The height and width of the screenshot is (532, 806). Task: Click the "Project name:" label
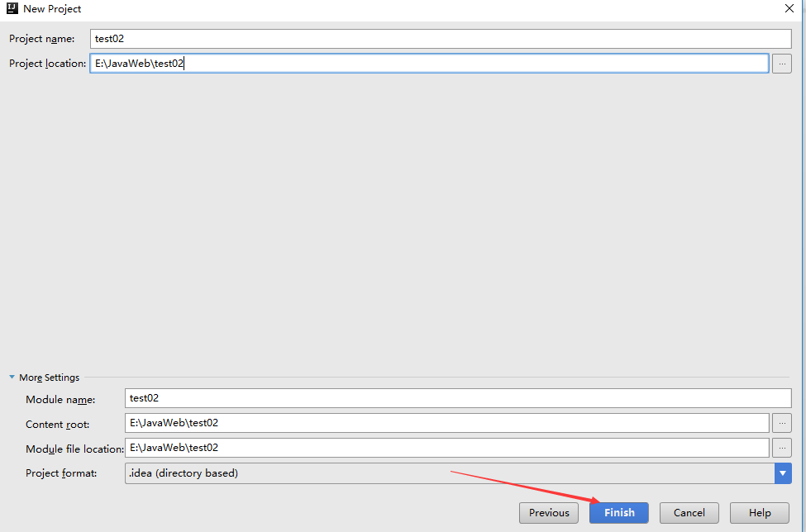[x=42, y=39]
